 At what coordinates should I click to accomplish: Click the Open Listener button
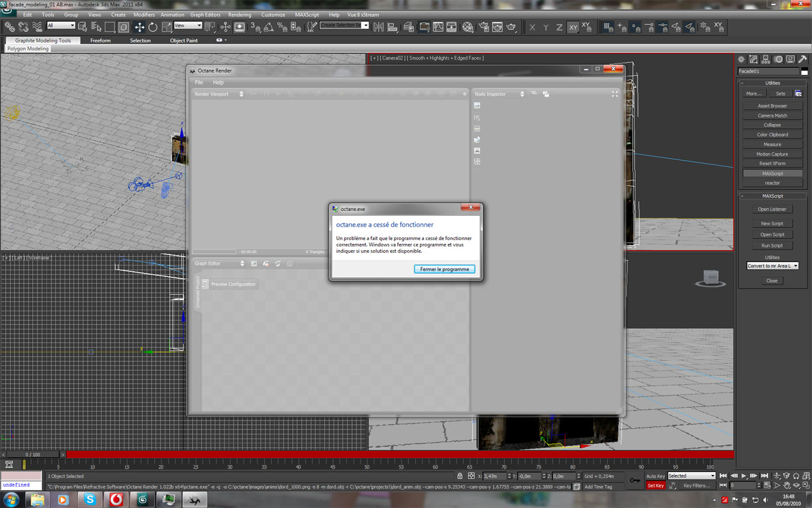tap(771, 209)
